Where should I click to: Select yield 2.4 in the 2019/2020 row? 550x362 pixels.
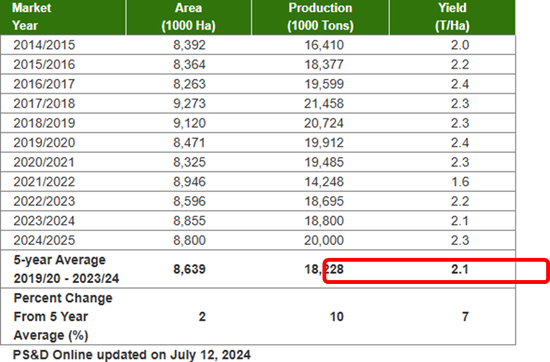[460, 143]
